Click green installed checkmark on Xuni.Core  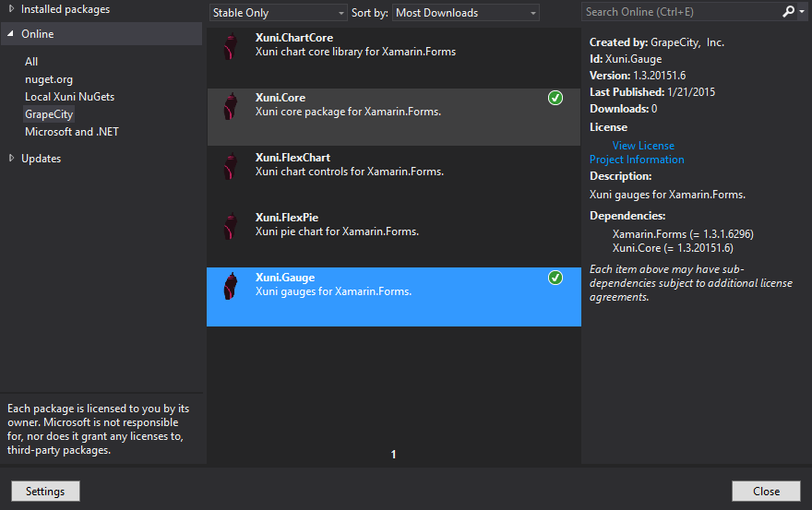point(555,98)
